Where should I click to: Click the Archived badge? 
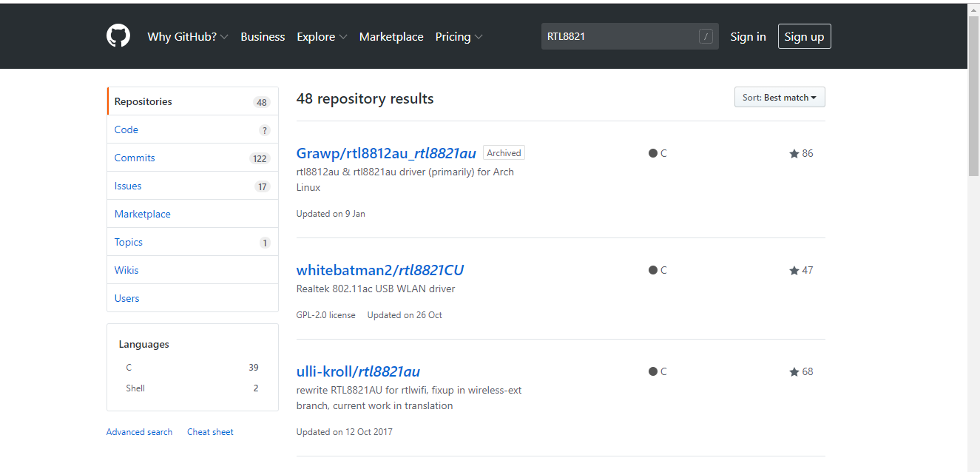(x=504, y=153)
